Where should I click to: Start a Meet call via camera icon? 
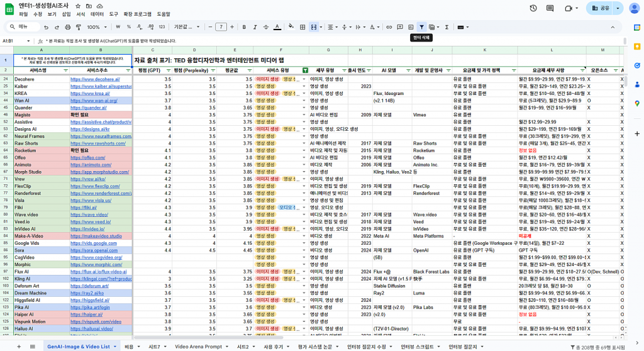pos(569,8)
